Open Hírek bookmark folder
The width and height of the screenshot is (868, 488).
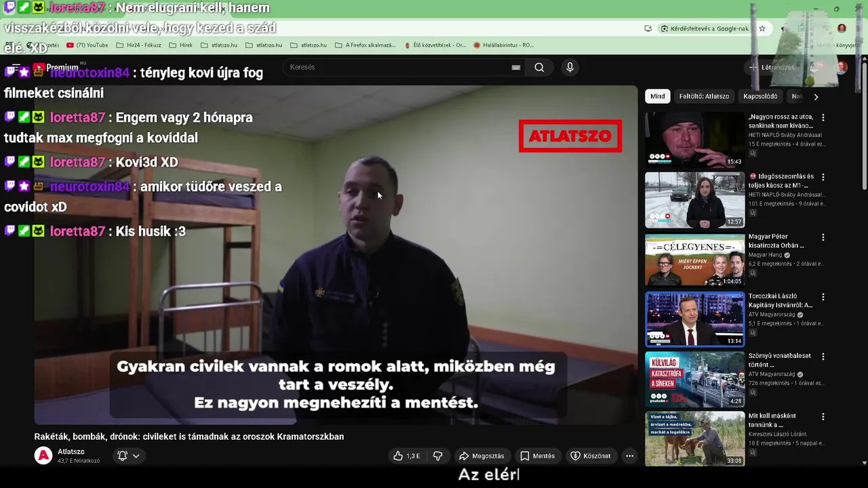(x=180, y=45)
